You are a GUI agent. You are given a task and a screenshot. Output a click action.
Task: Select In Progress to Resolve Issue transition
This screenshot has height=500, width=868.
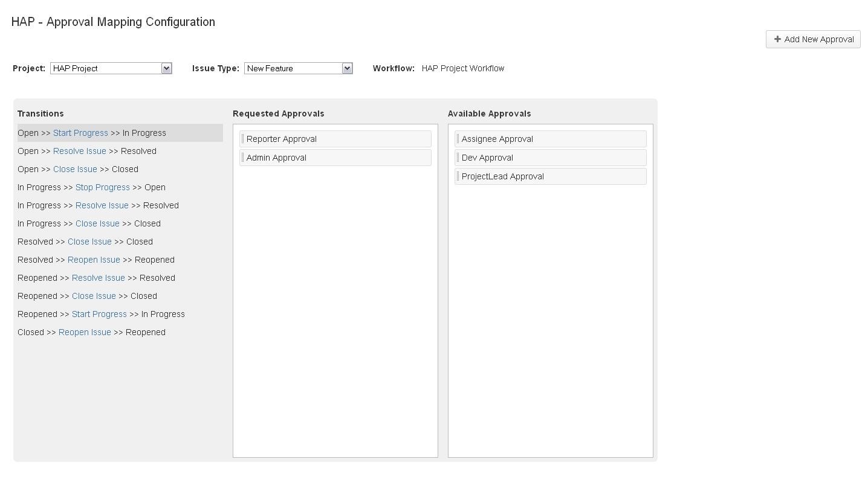[102, 205]
